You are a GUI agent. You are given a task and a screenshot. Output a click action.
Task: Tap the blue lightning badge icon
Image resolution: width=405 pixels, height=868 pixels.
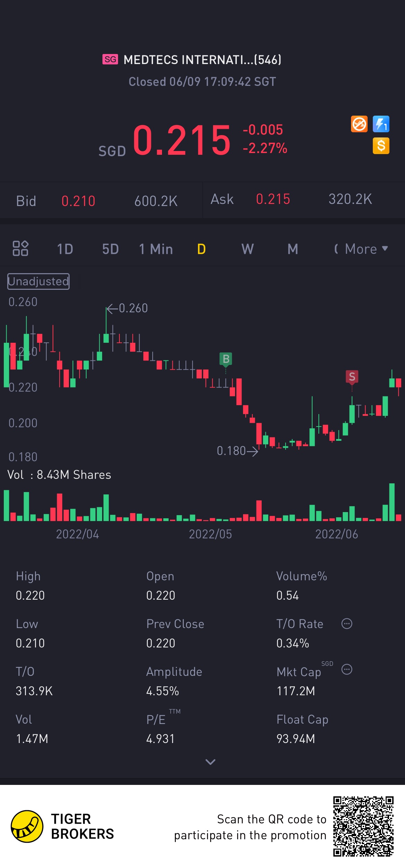point(381,124)
